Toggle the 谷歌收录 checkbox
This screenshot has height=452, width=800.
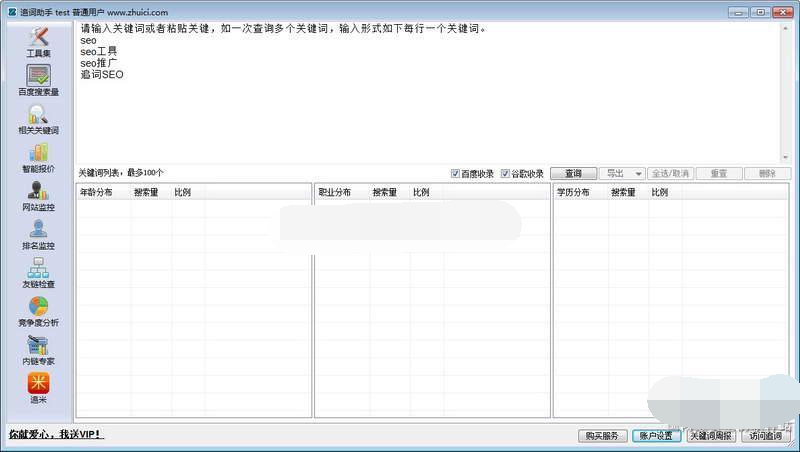(505, 173)
